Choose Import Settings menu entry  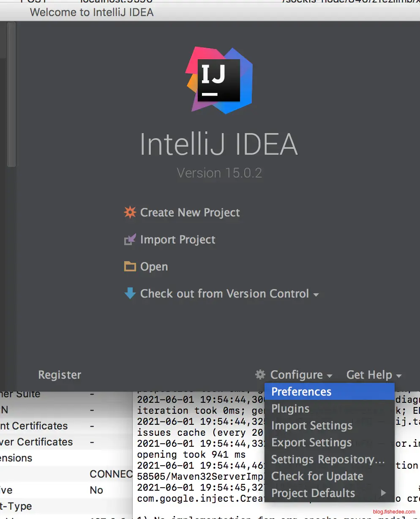click(311, 426)
